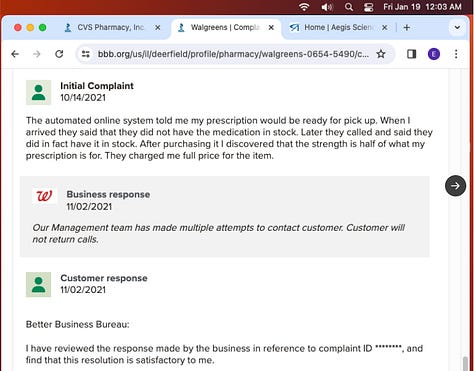
Task: Expand the tab search dropdown arrow
Action: 457,28
